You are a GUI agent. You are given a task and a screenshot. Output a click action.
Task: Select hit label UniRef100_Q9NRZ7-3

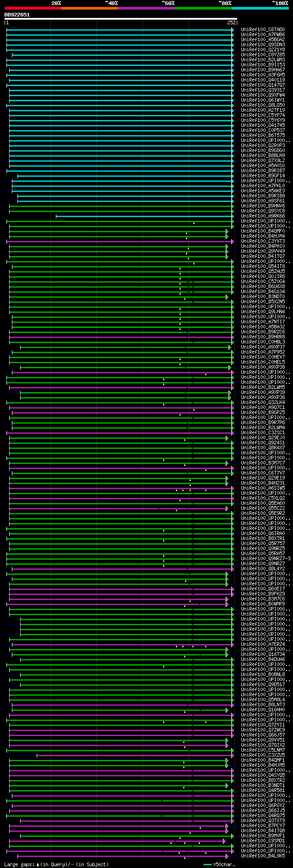[x=266, y=559]
